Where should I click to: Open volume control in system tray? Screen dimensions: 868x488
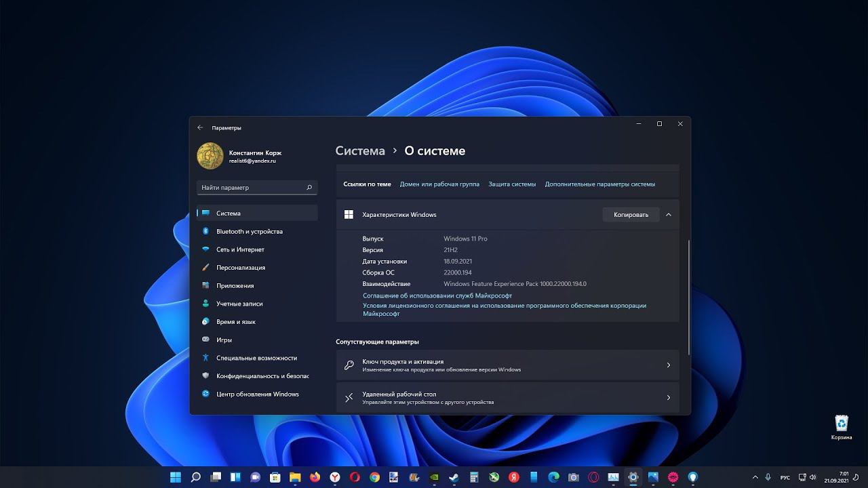812,477
